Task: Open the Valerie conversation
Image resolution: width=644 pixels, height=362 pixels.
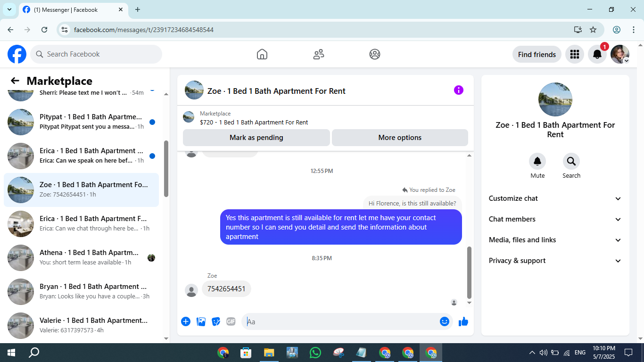Action: click(x=81, y=326)
